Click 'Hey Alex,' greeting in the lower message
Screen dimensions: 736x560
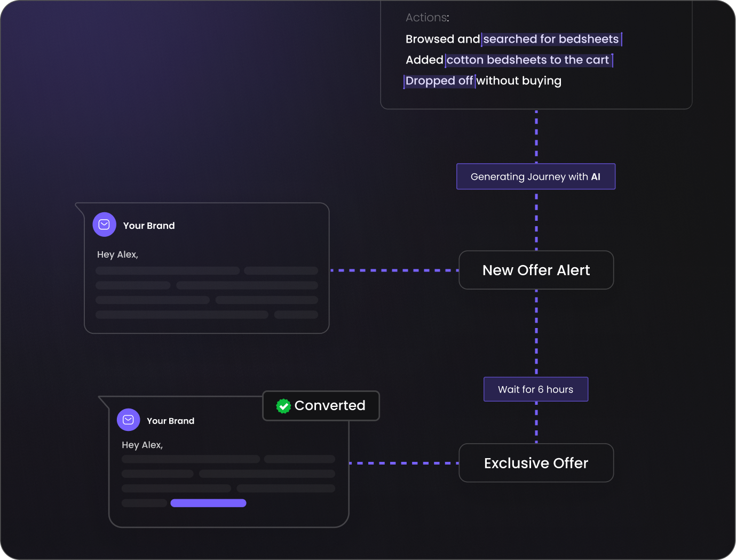click(x=142, y=445)
